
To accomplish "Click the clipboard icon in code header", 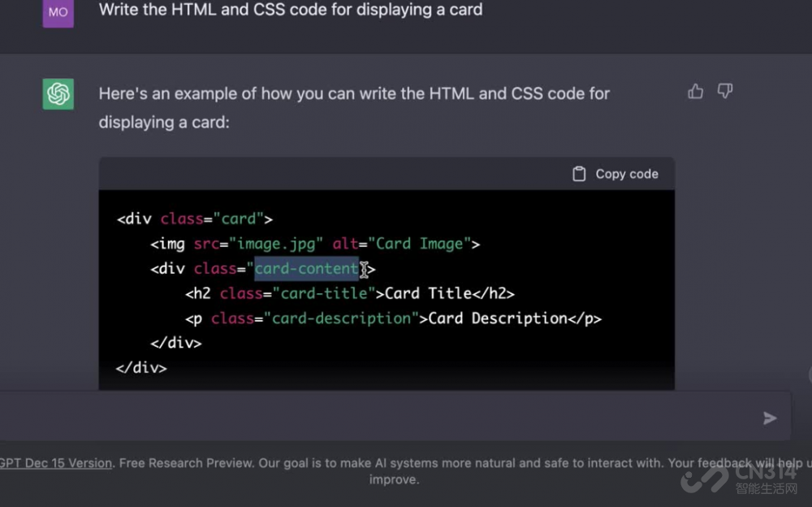I will (x=579, y=174).
